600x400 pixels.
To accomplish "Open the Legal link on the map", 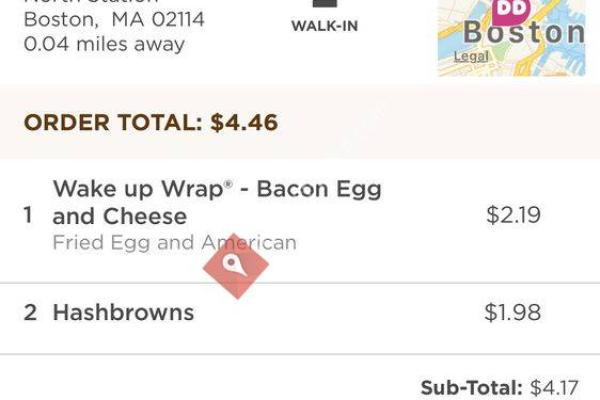I will (471, 57).
